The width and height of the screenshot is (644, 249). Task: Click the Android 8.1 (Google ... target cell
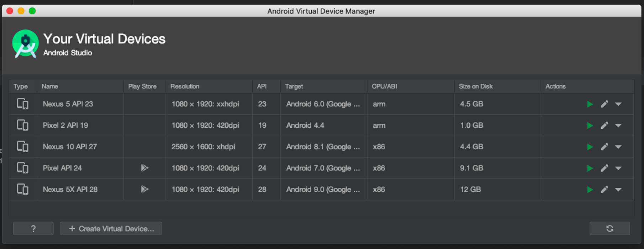(x=324, y=147)
